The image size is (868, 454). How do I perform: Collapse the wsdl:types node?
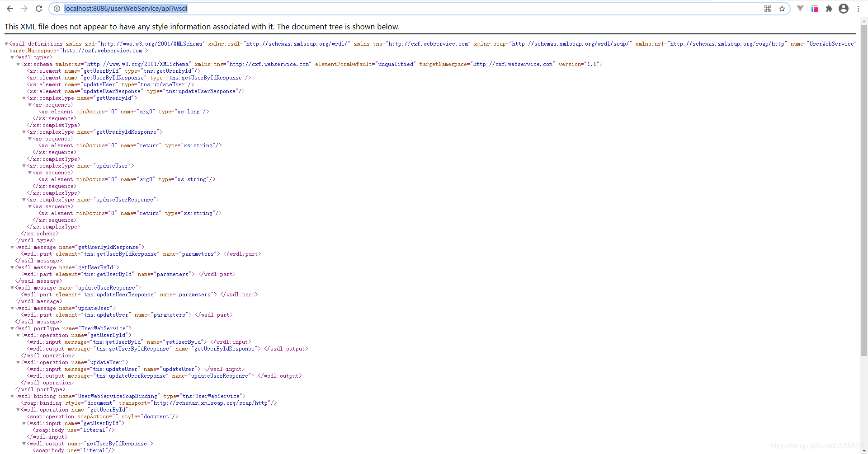coord(12,57)
